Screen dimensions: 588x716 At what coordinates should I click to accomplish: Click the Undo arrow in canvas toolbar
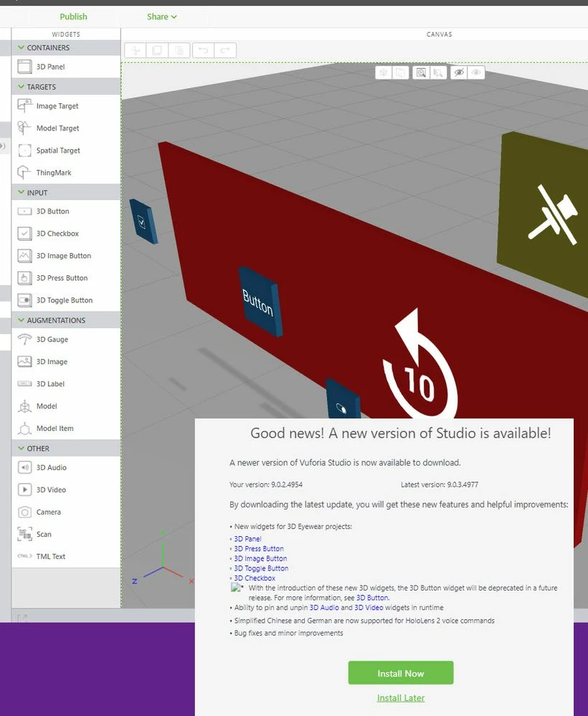coord(204,50)
